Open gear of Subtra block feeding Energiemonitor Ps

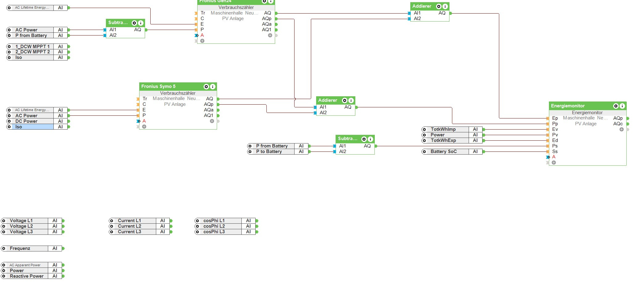(x=364, y=139)
